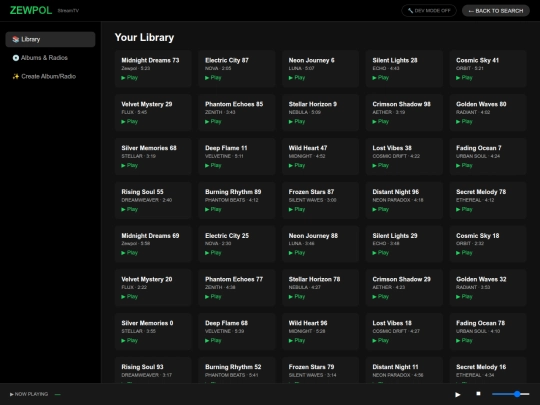Screen dimensions: 540x405
Task: Click the Your Library heading
Action: tap(144, 37)
